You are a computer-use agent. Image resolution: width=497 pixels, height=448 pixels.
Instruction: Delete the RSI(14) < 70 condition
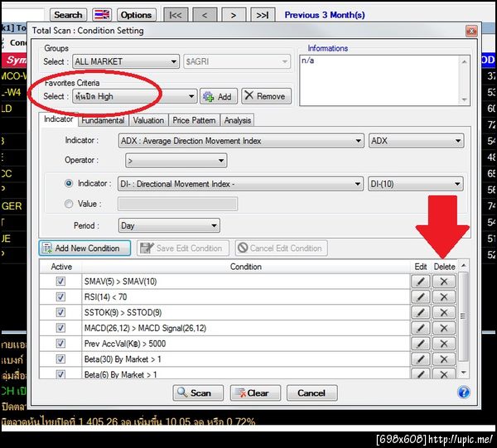point(444,296)
